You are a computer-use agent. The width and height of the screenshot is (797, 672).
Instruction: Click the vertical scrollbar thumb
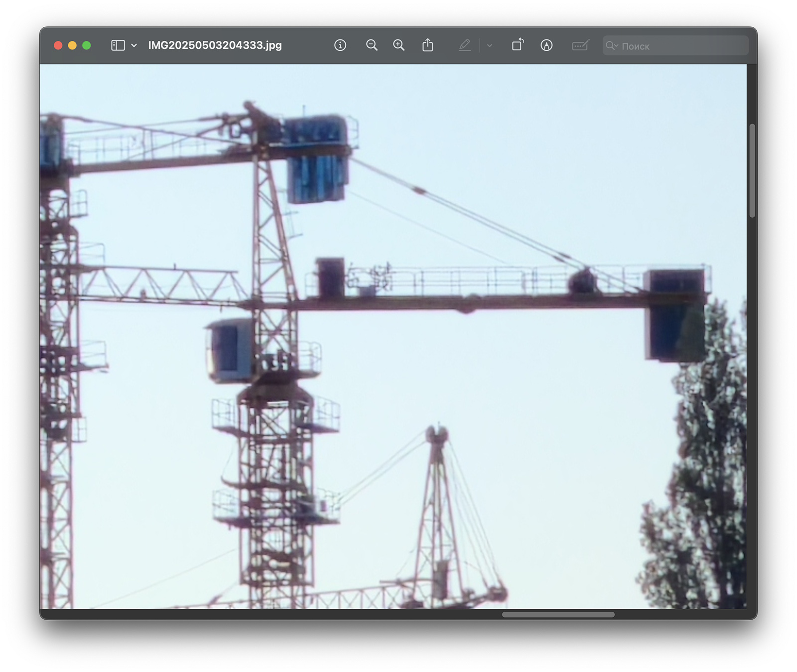(x=752, y=171)
